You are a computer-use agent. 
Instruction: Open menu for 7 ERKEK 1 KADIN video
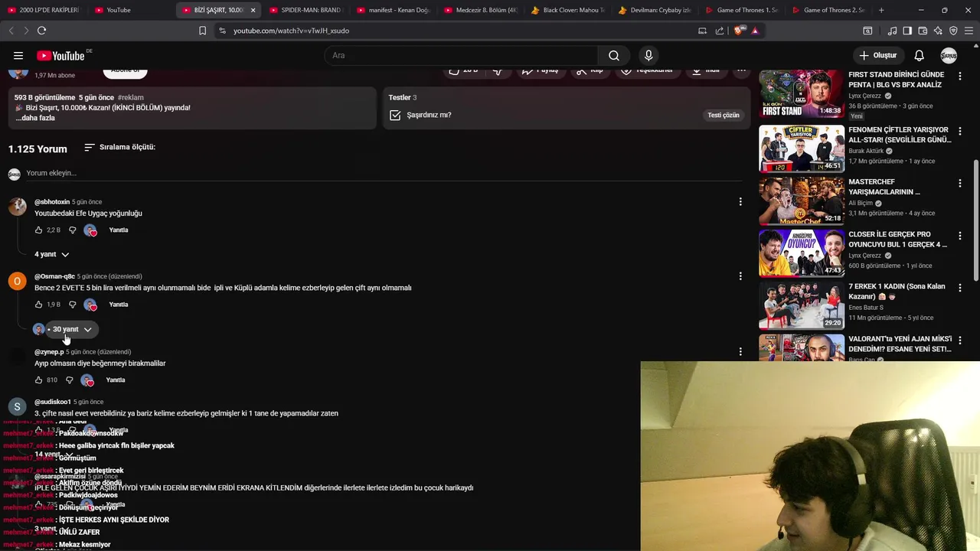point(959,287)
